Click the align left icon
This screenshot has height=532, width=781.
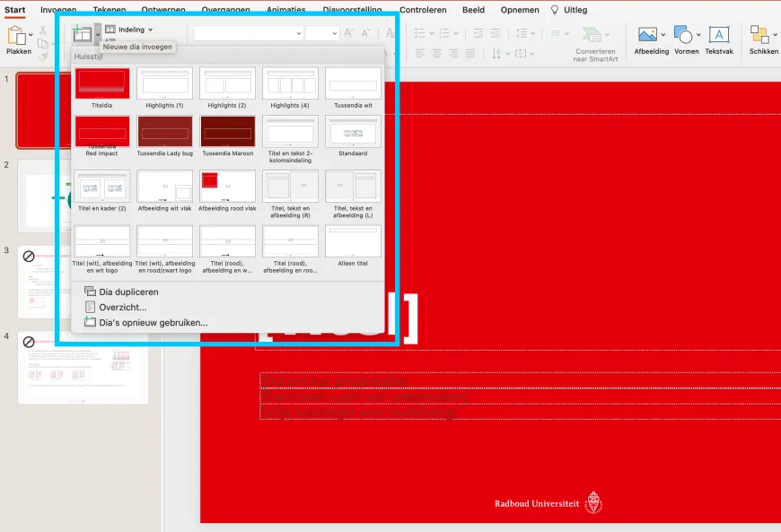420,53
